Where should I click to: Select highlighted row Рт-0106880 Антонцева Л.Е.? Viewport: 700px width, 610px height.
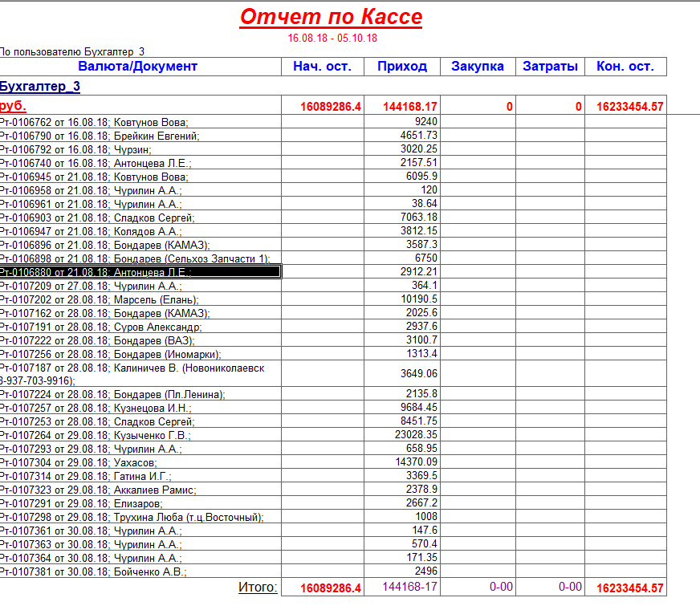point(140,272)
